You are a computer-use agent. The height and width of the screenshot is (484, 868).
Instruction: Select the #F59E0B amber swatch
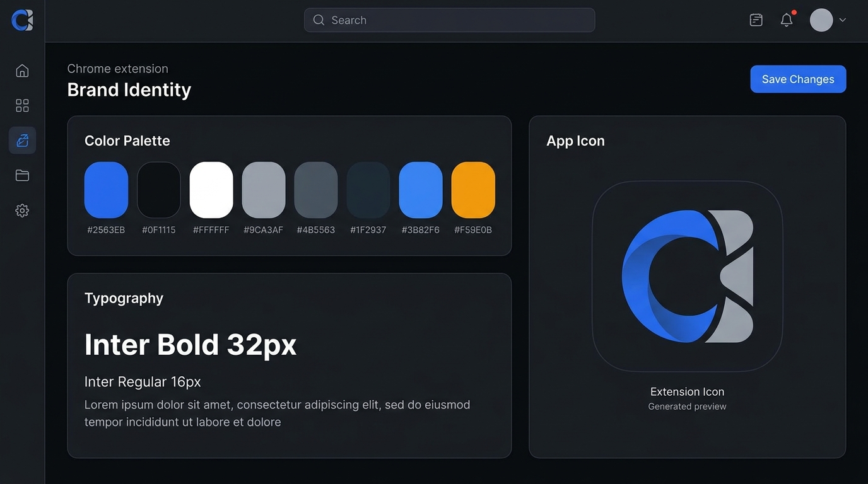coord(473,190)
